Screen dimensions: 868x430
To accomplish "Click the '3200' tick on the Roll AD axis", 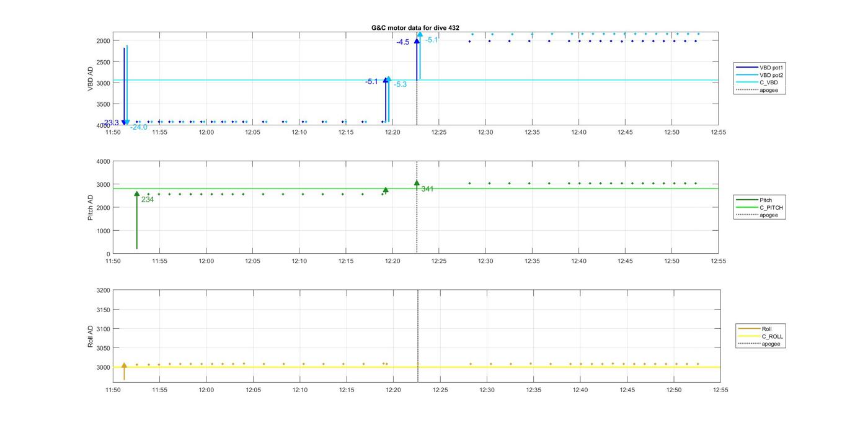I will tap(103, 290).
